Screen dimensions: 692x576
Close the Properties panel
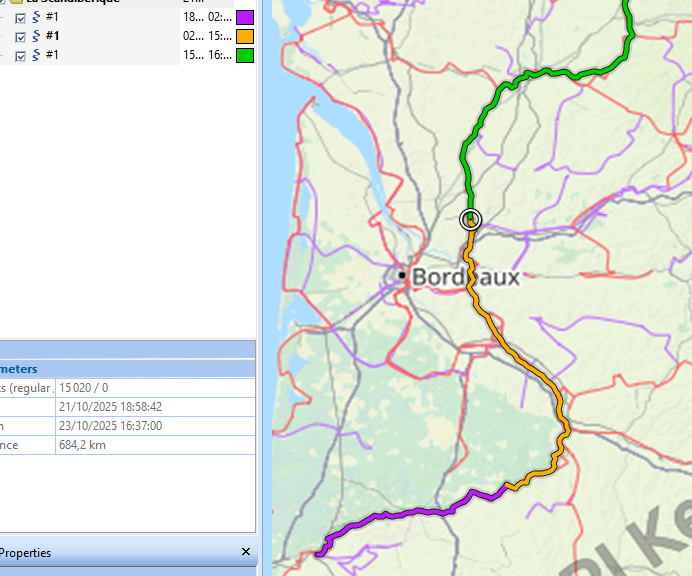[x=246, y=552]
